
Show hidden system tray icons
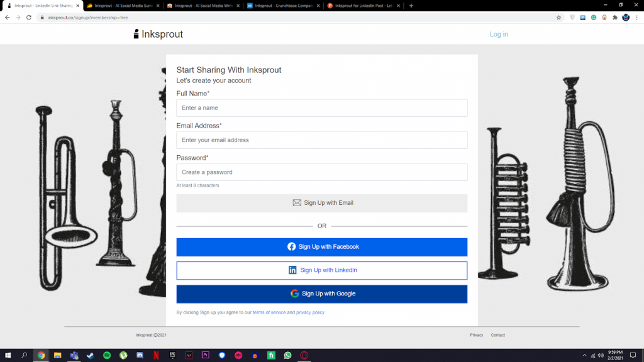tap(584, 356)
